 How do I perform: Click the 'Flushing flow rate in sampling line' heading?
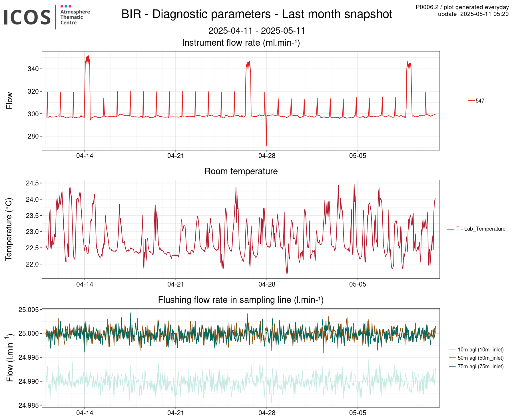click(241, 300)
